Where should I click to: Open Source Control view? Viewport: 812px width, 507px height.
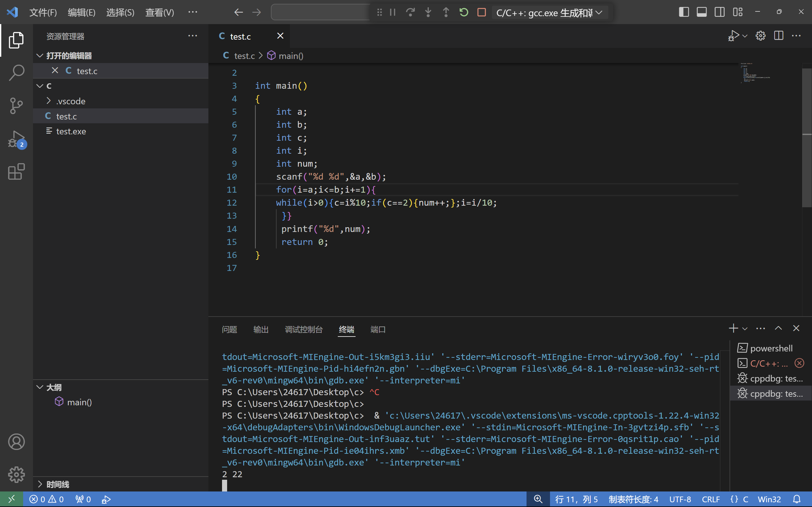(16, 106)
